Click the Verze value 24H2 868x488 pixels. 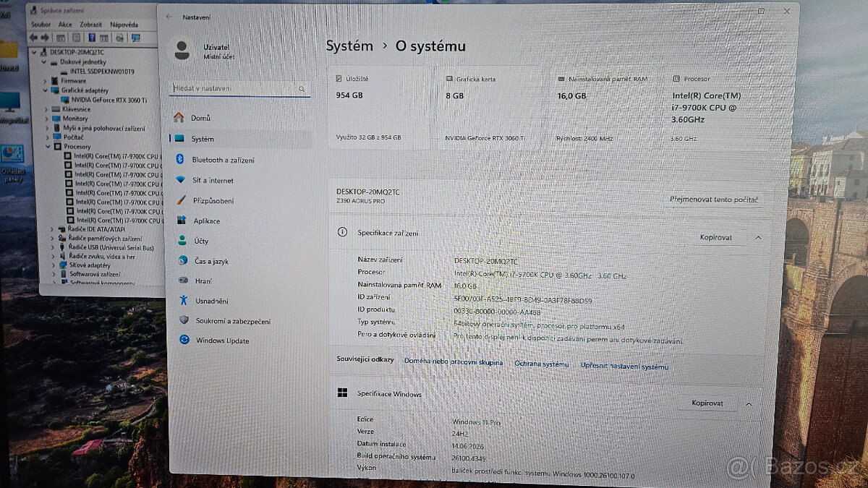(461, 433)
